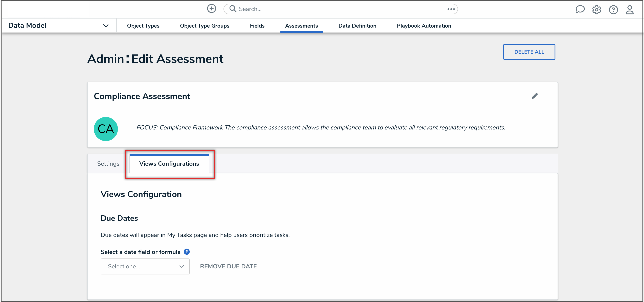Click the magnifying glass search icon
The height and width of the screenshot is (302, 644).
pos(233,9)
